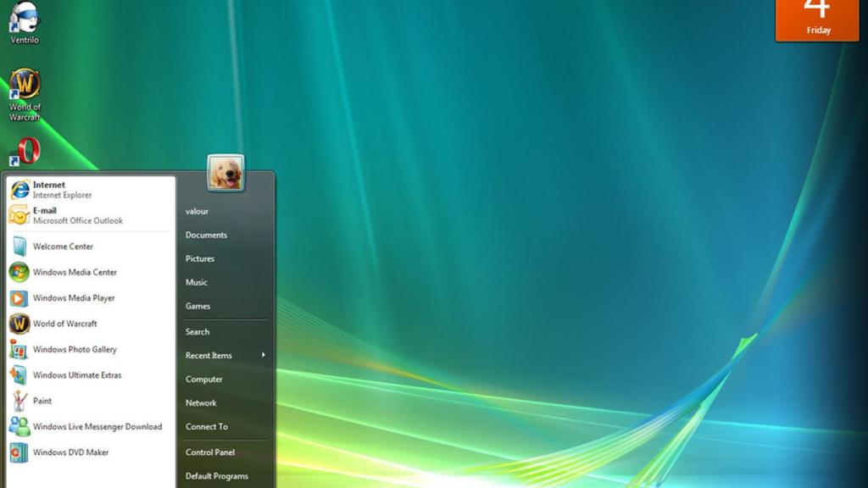Expand the Recent Items submenu
This screenshot has width=868, height=488.
coord(209,356)
